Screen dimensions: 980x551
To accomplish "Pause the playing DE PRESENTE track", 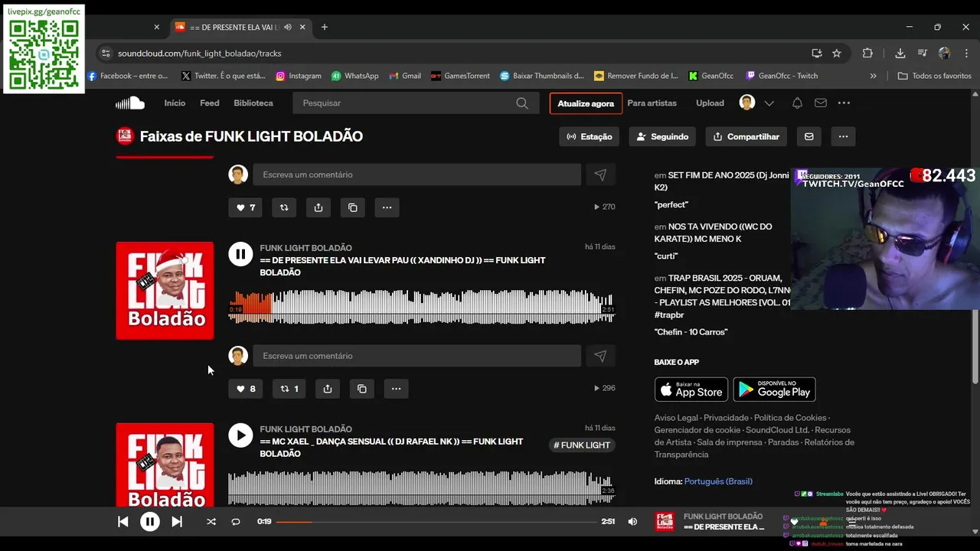I will (x=240, y=255).
